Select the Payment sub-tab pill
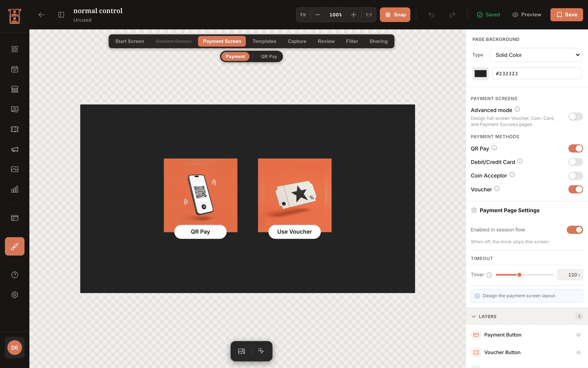Viewport: 588px width, 368px height. pos(235,56)
